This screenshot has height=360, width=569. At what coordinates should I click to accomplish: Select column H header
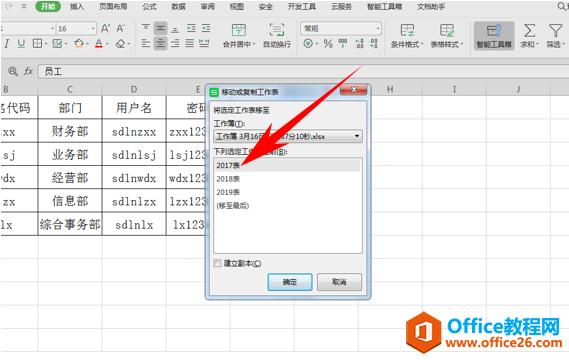click(390, 89)
